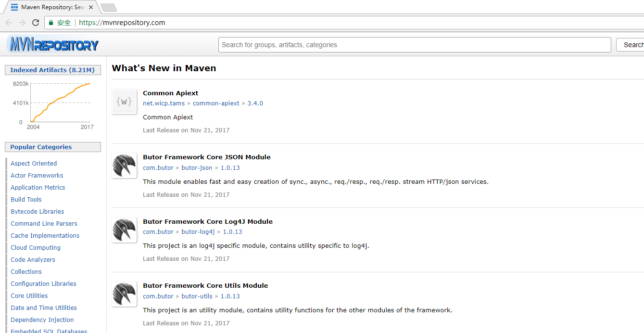
Task: Open the Bytecode Libraries category
Action: pyautogui.click(x=38, y=212)
